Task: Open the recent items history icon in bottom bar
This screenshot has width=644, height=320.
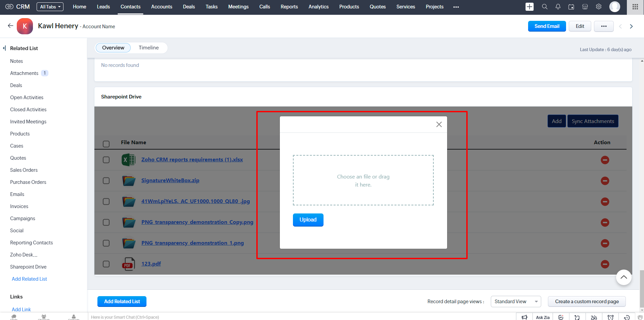Action: (x=627, y=317)
